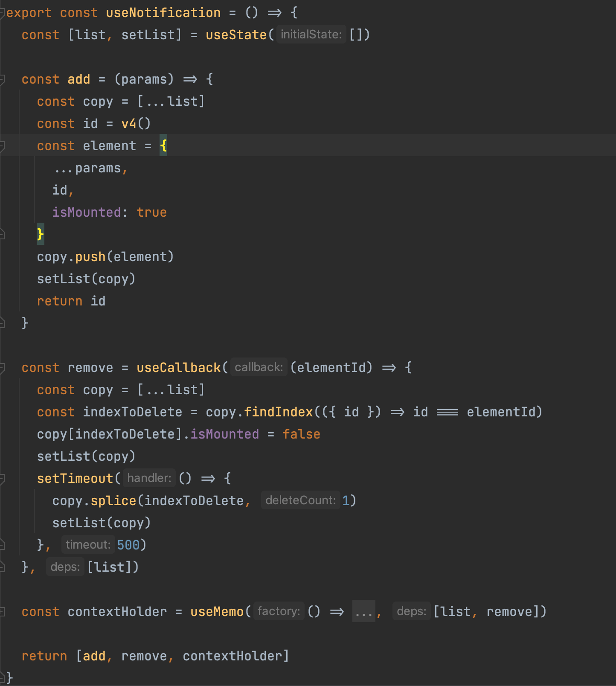
Task: Collapse the 'const add' arrow function fold
Action: point(2,79)
